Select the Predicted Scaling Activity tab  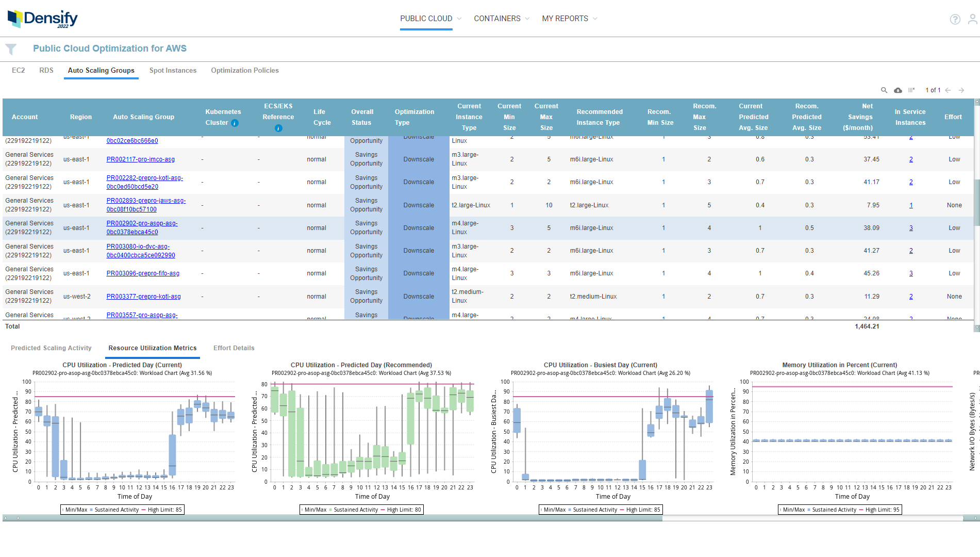coord(52,348)
